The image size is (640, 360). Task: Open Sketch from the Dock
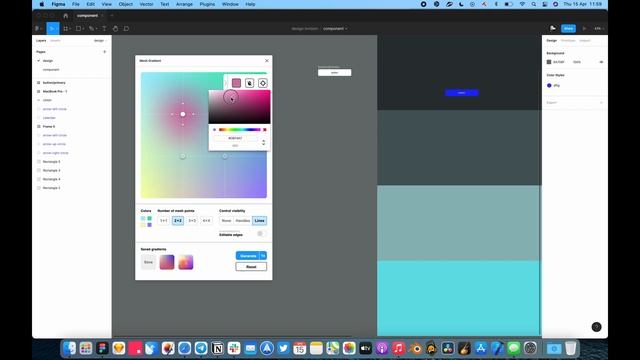click(119, 348)
